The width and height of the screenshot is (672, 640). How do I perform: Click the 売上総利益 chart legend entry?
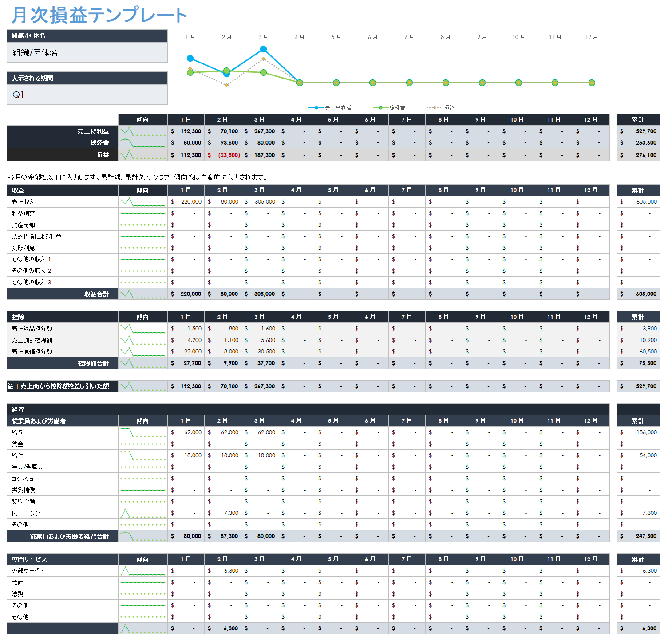tap(330, 108)
